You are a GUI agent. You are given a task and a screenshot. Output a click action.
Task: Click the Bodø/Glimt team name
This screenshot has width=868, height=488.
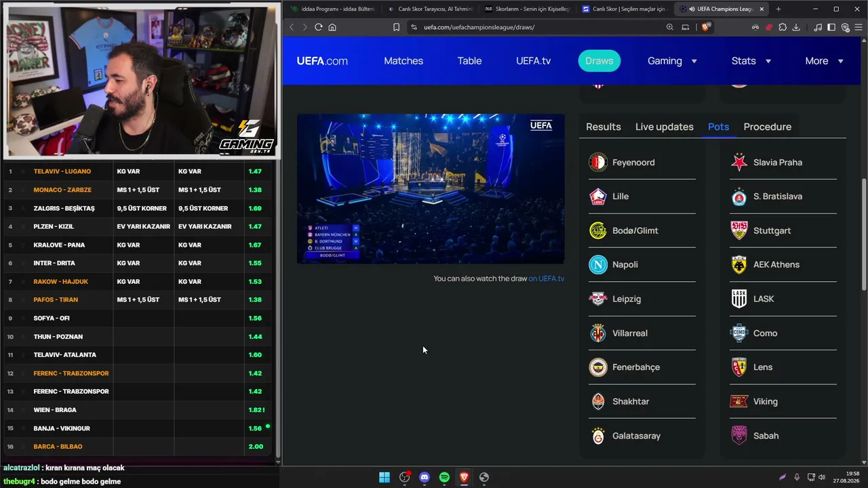pos(635,230)
